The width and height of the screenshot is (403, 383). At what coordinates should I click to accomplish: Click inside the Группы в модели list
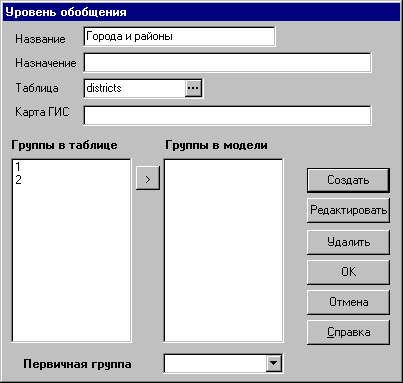(224, 250)
